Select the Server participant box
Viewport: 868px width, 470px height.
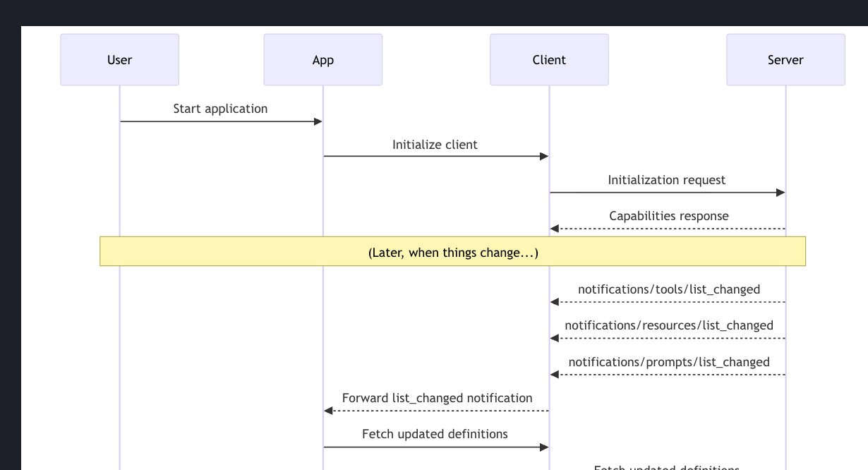(785, 60)
